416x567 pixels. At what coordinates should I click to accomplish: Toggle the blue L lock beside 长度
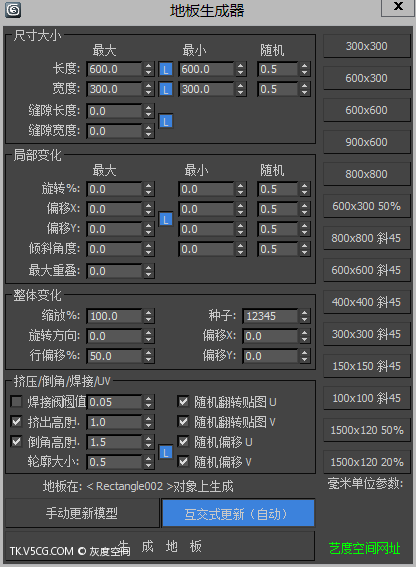[166, 69]
